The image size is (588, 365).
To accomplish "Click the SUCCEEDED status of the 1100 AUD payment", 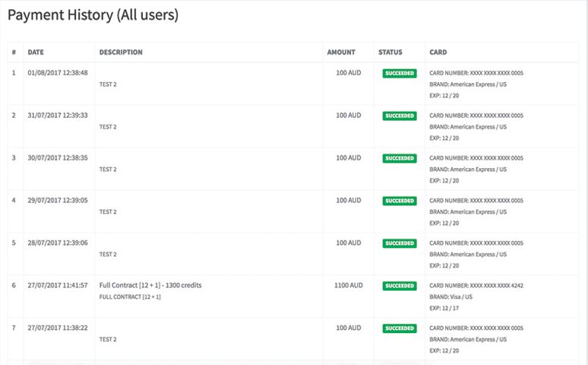I will tap(400, 286).
